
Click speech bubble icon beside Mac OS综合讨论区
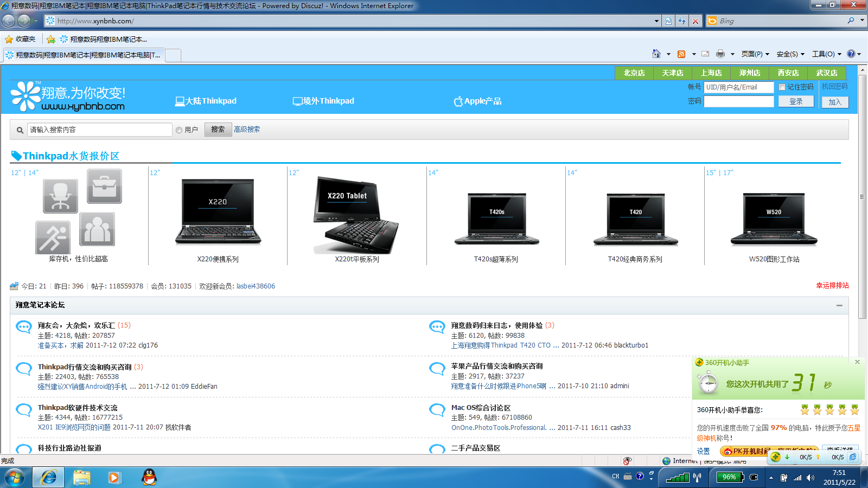click(x=437, y=410)
